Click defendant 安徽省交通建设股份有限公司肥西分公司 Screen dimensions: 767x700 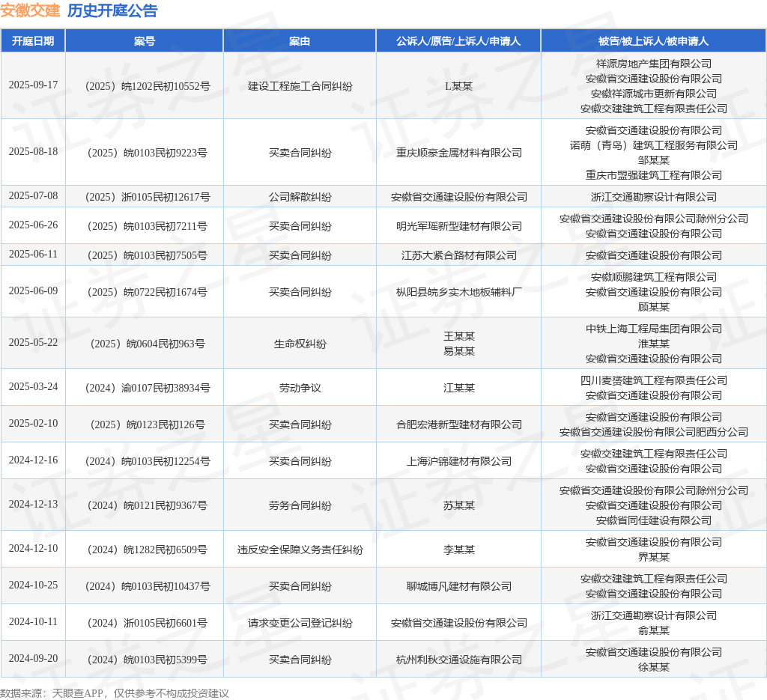653,432
